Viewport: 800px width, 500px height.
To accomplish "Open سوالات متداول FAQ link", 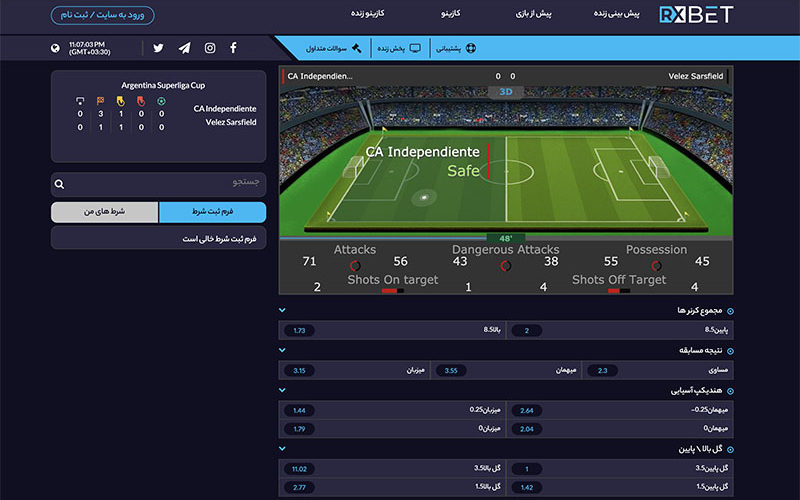I will (328, 48).
